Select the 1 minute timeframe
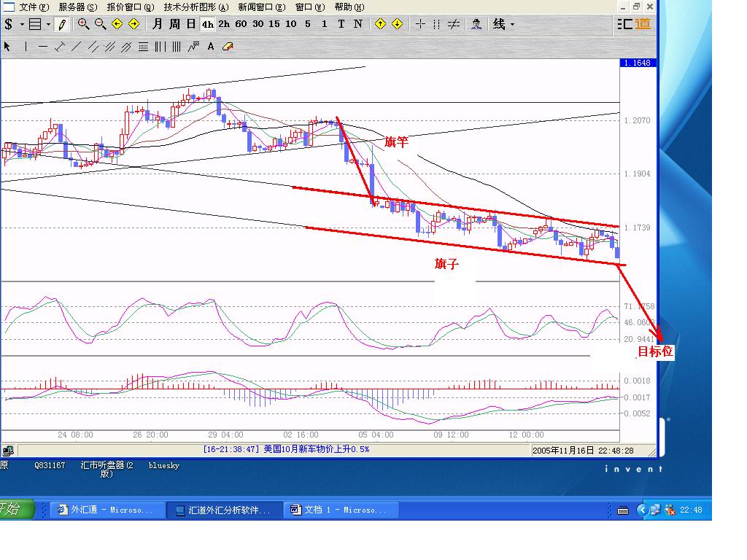 (x=325, y=24)
